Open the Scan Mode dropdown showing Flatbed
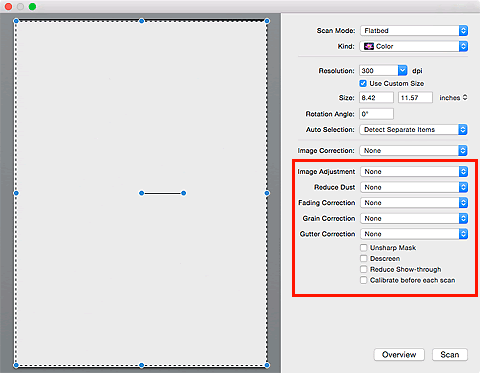Screen dimensions: 480x373 (x=414, y=31)
